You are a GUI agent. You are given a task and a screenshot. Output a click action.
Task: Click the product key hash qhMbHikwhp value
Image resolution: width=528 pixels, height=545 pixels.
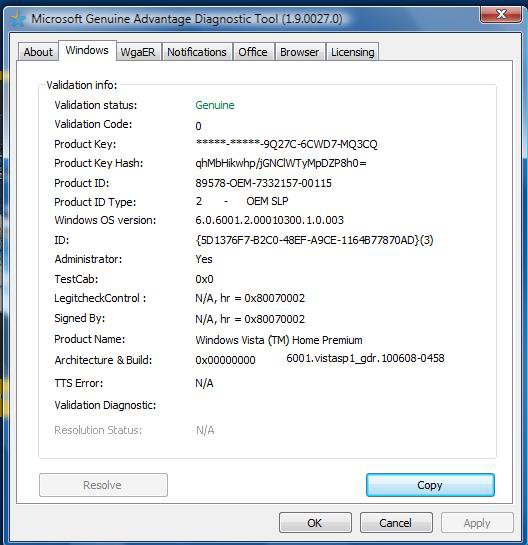coord(281,163)
